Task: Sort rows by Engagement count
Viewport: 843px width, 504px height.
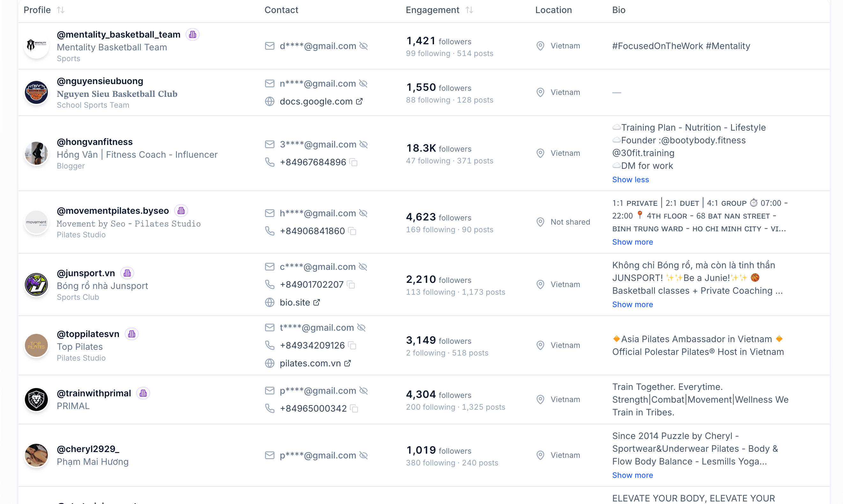Action: coord(470,10)
